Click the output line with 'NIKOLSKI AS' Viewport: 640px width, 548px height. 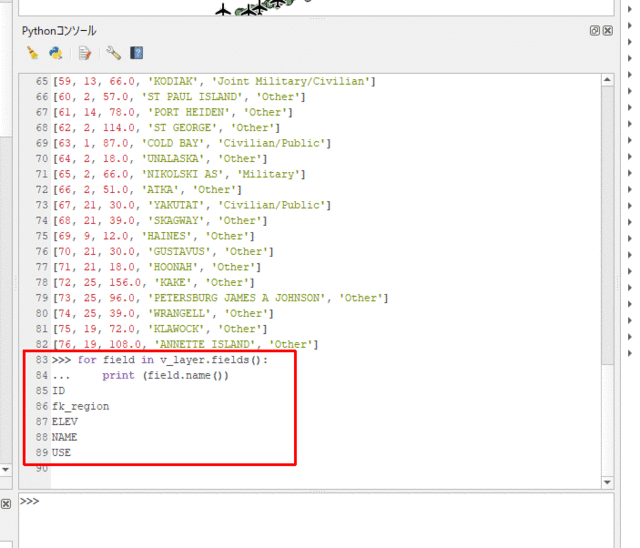[x=179, y=174]
